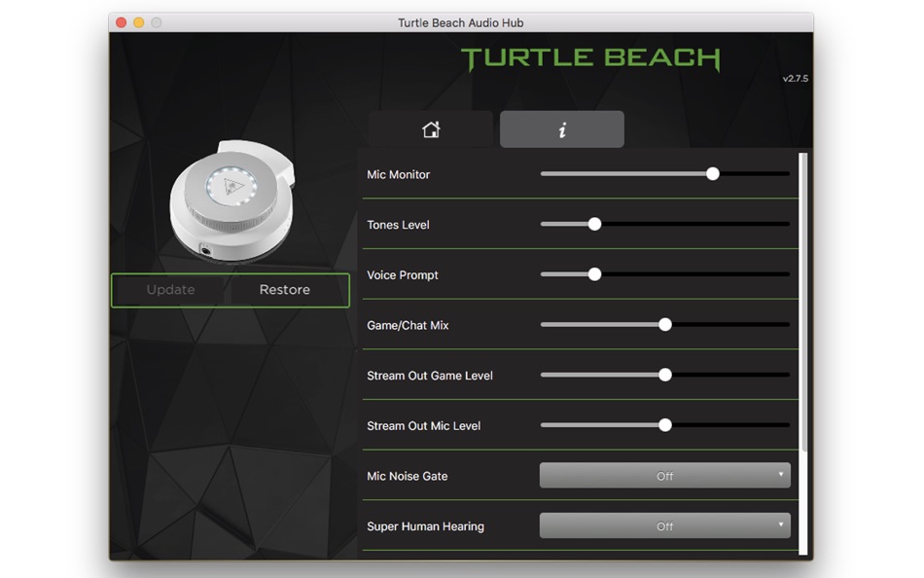This screenshot has height=578, width=924.
Task: Click the Stream Out Mic Level label
Action: point(424,426)
